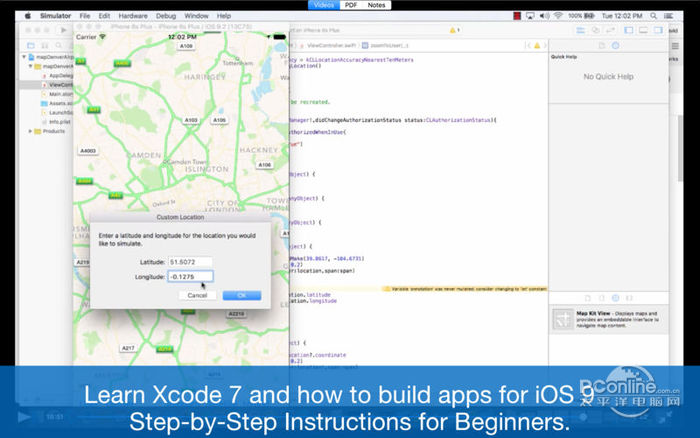Open zoomToUser method jump bar item
The height and width of the screenshot is (438, 700).
click(x=385, y=46)
